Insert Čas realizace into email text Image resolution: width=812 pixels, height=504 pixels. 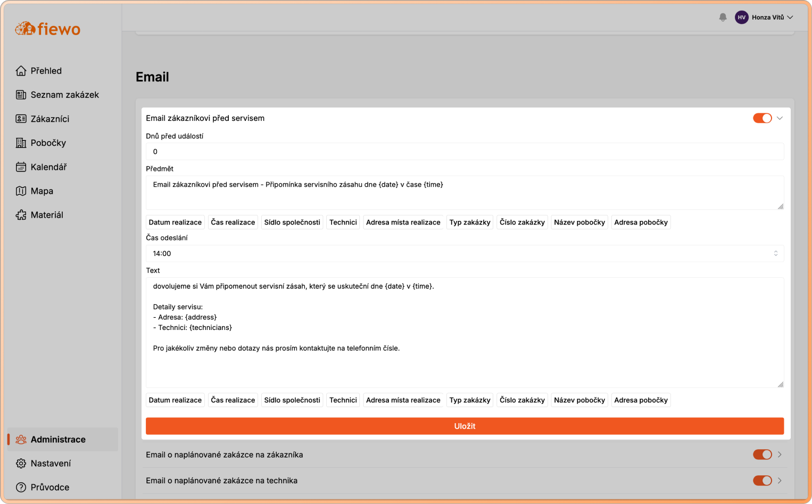click(233, 400)
